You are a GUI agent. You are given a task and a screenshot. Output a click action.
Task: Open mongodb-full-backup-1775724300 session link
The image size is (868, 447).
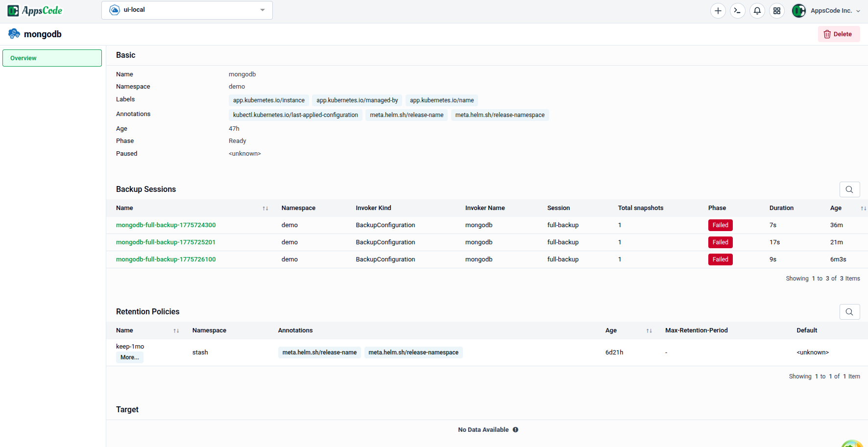[166, 225]
